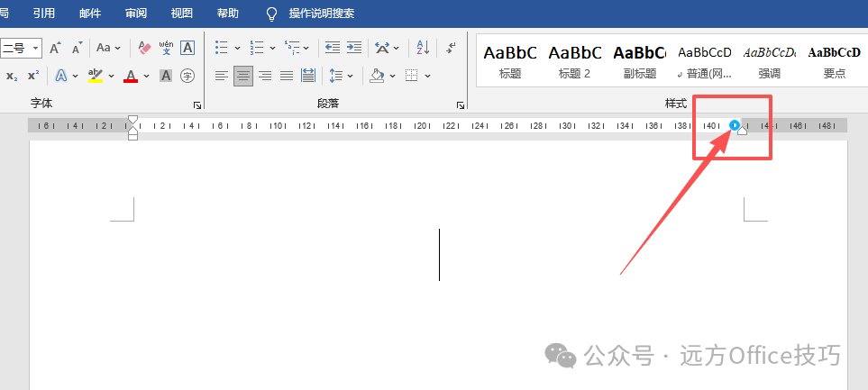Screen dimensions: 868x390
Task: Apply the 副标题 style
Action: click(640, 62)
